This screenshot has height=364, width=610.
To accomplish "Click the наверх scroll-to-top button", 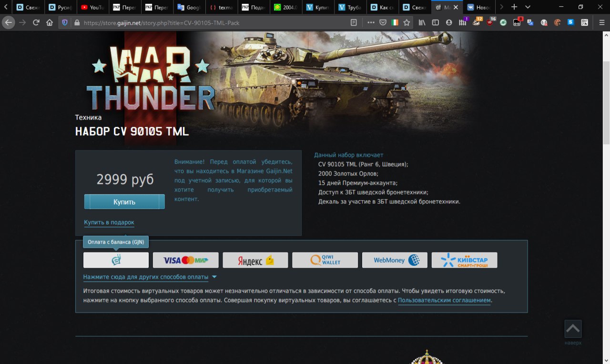I will tap(573, 333).
